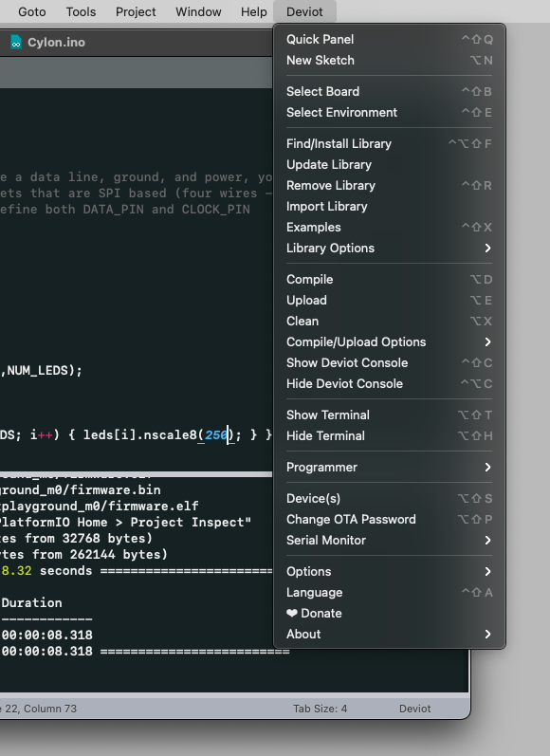The height and width of the screenshot is (756, 550).
Task: Choose Compile
Action: (389, 280)
